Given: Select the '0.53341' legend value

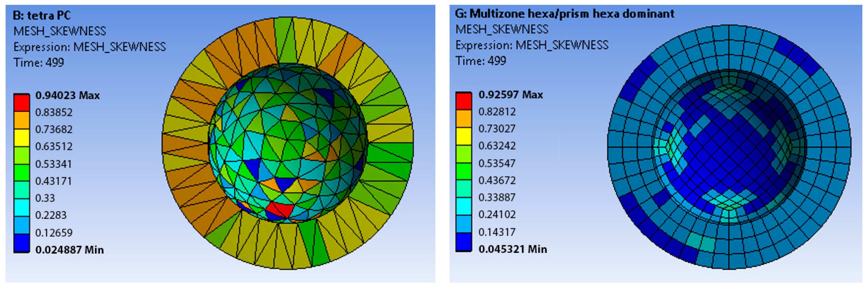Looking at the screenshot, I should point(54,164).
